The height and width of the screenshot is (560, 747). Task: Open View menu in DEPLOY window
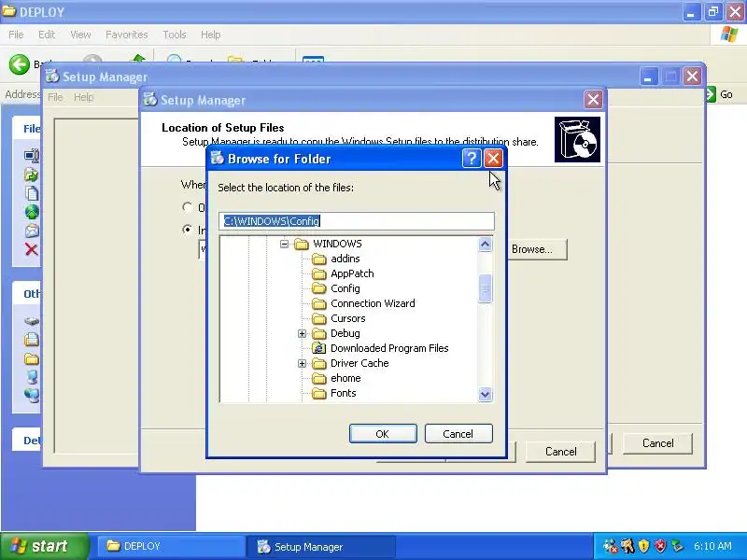tap(80, 35)
